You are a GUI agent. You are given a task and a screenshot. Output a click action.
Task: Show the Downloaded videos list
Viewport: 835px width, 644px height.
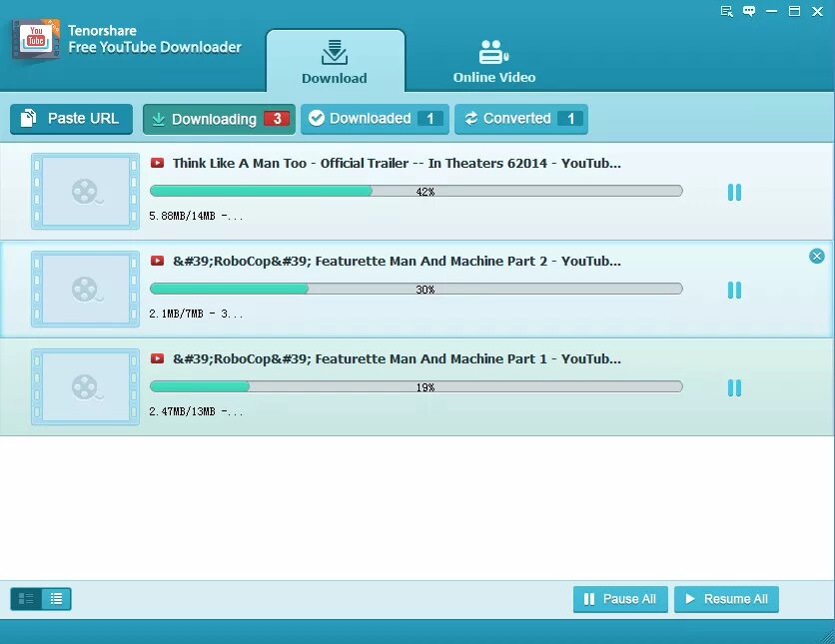tap(375, 119)
